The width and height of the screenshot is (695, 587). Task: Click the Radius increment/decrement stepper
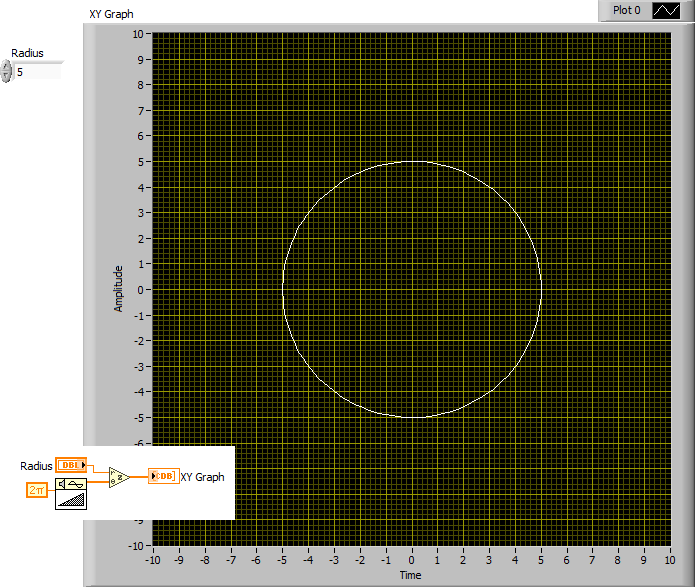point(6,71)
